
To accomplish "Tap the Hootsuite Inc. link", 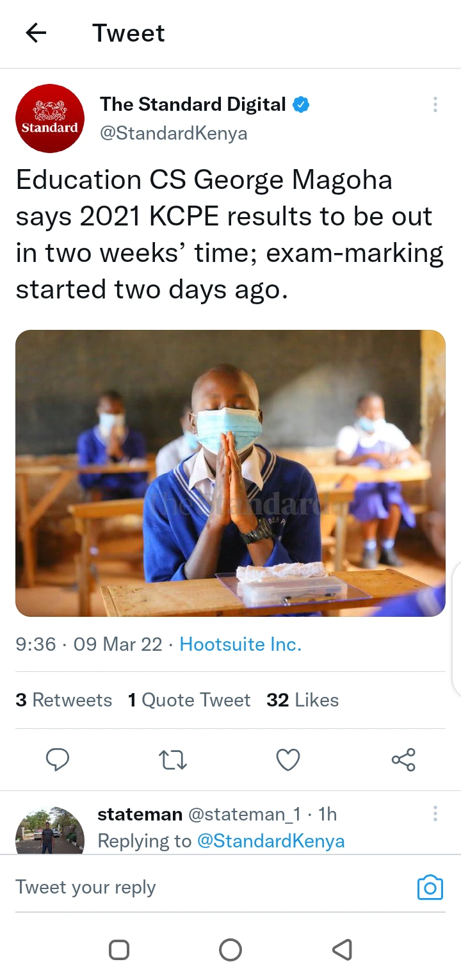I will pyautogui.click(x=240, y=644).
